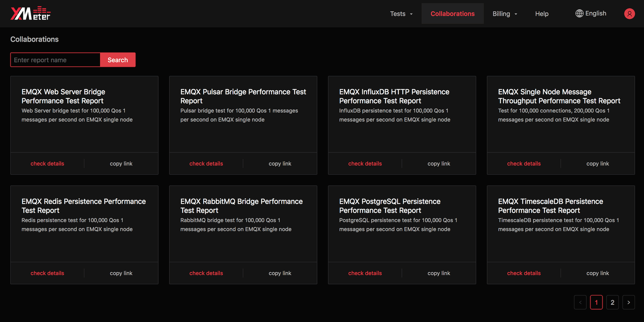
Task: Go to next page arrow
Action: point(628,302)
